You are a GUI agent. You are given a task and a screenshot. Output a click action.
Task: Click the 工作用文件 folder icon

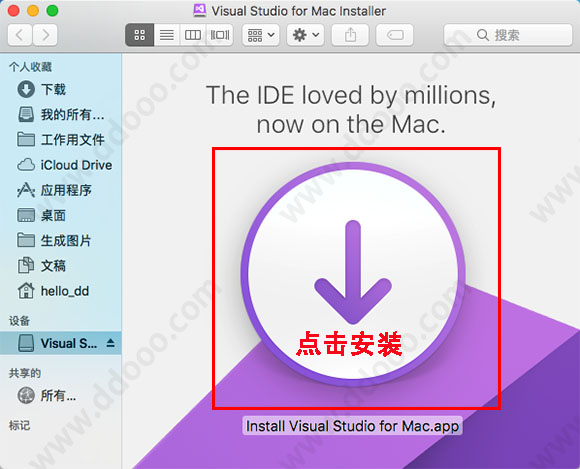26,139
